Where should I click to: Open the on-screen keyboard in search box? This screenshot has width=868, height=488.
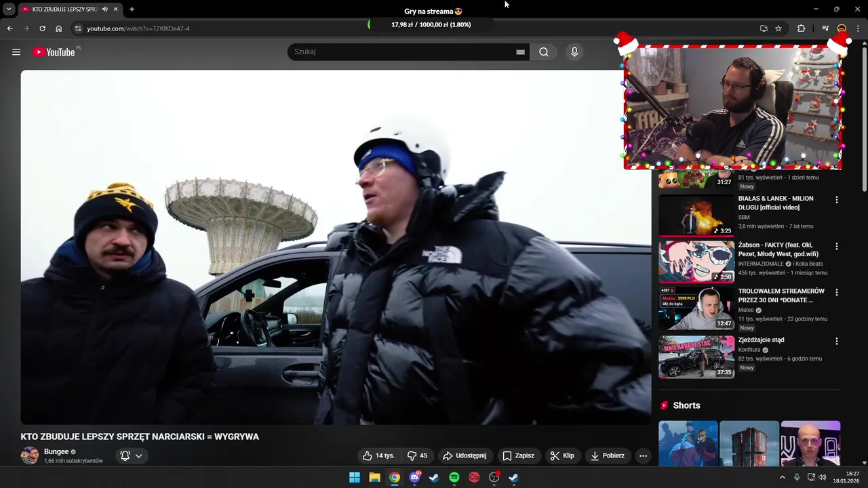pyautogui.click(x=520, y=52)
